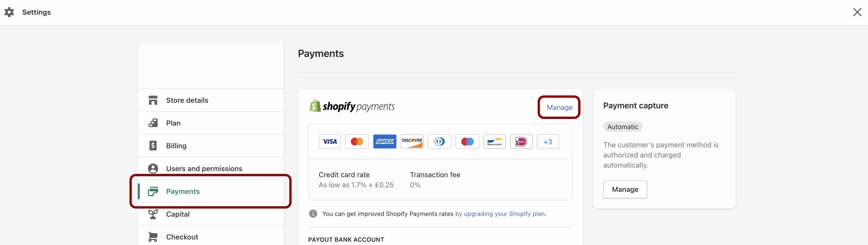This screenshot has width=868, height=245.
Task: Click the American Express card logo
Action: click(x=384, y=142)
